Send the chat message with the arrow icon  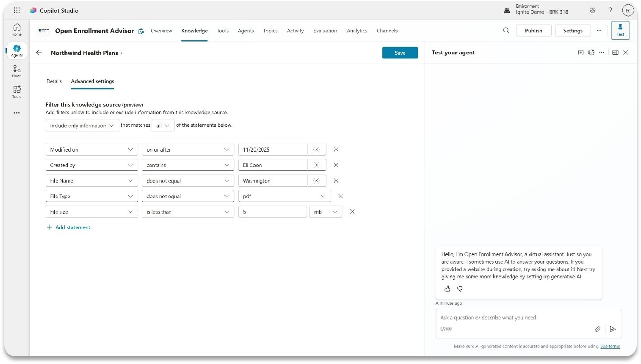[613, 329]
